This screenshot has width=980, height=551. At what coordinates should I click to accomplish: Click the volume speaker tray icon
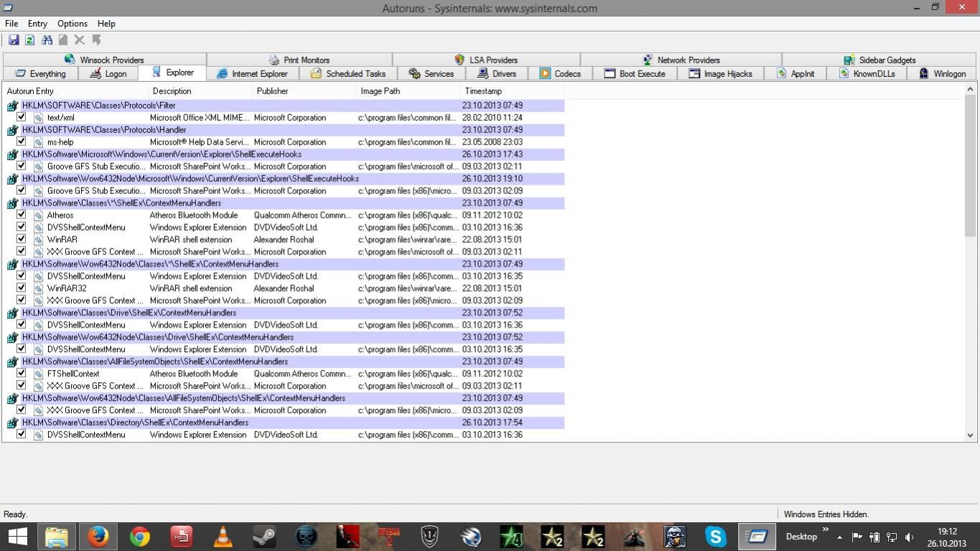point(910,537)
